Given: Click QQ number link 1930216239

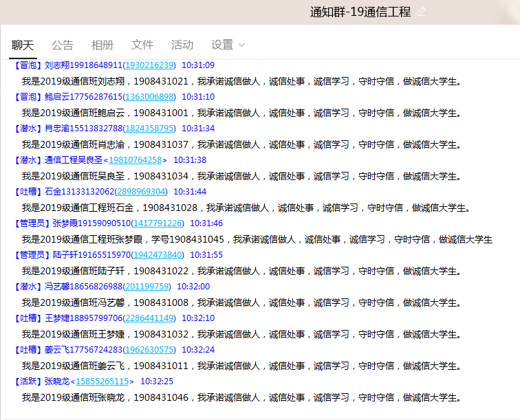Looking at the screenshot, I should pyautogui.click(x=149, y=65).
